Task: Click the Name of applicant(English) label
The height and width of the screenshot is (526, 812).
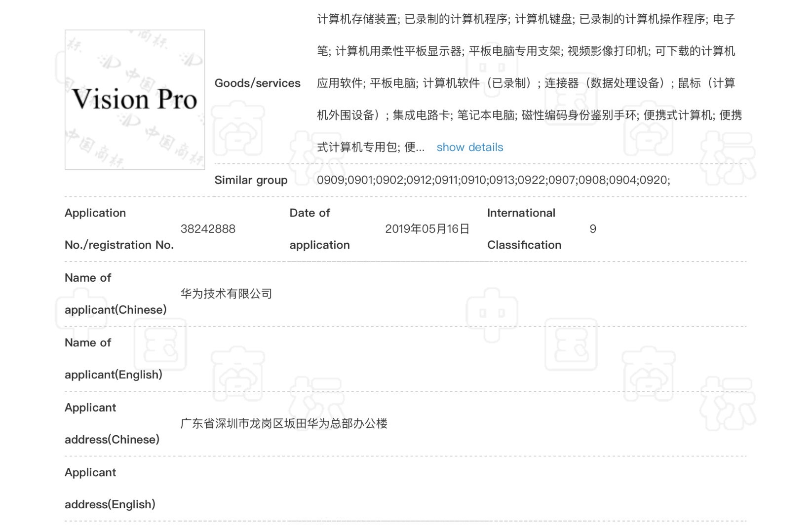Action: tap(114, 359)
